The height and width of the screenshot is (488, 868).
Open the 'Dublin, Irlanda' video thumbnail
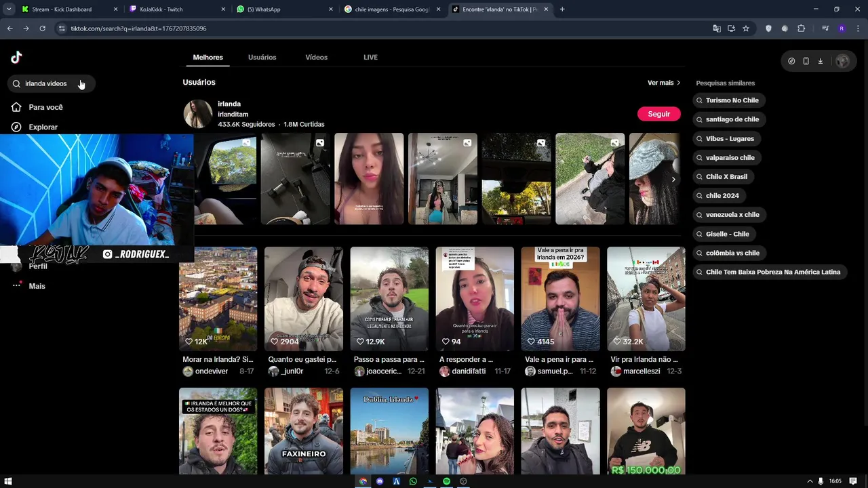(389, 431)
